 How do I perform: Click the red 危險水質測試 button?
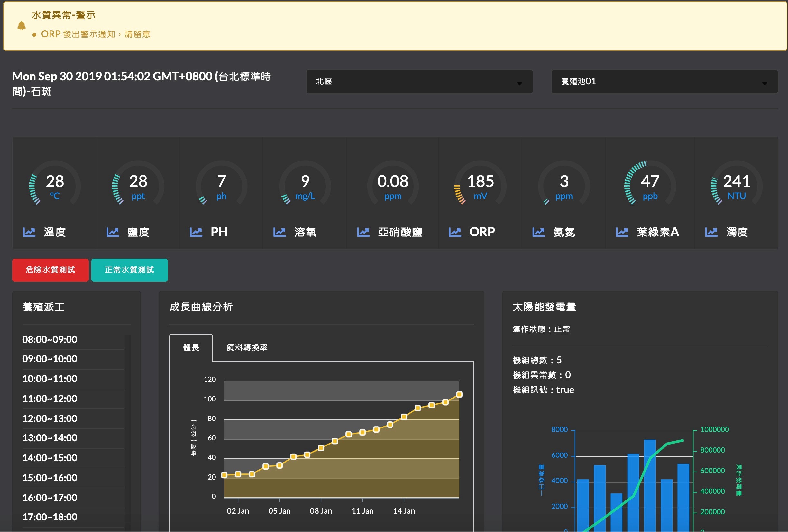[50, 270]
